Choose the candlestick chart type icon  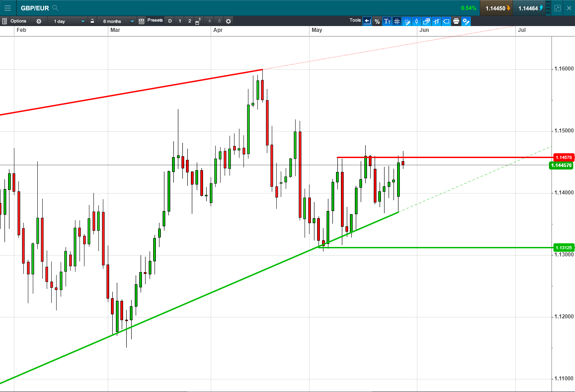point(416,21)
